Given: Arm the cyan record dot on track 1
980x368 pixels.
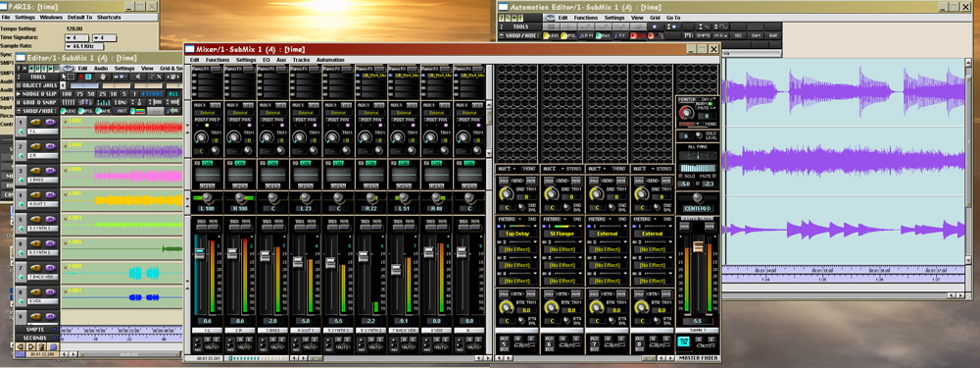Looking at the screenshot, I should [x=21, y=131].
